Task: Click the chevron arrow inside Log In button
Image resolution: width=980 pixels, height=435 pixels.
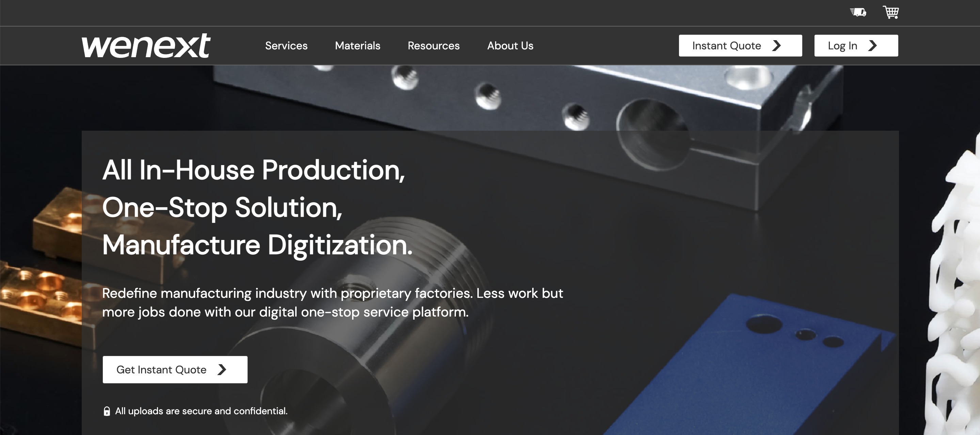Action: 872,46
